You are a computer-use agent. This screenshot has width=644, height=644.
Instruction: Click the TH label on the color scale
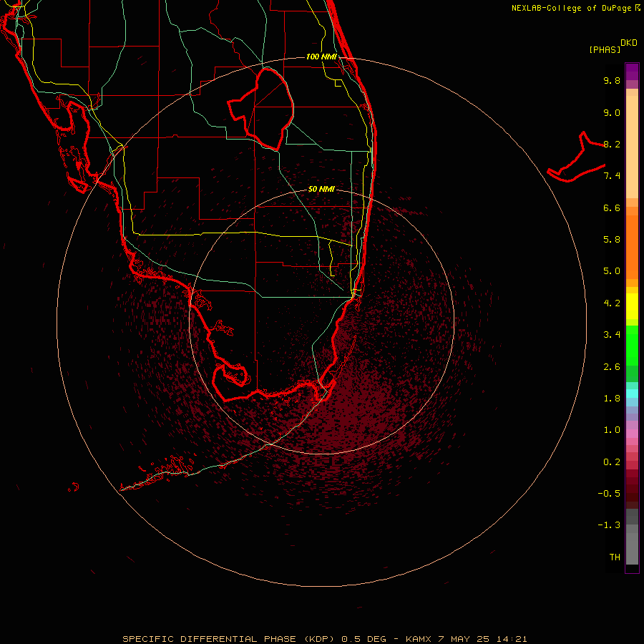pos(615,557)
